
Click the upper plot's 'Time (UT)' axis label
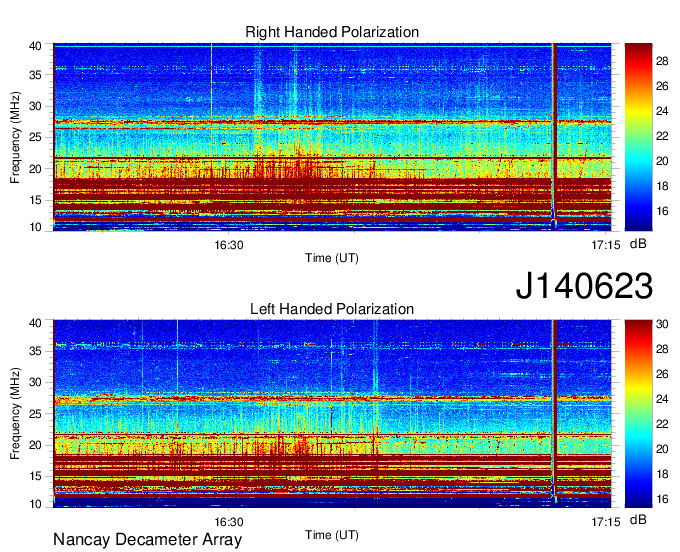pos(332,258)
